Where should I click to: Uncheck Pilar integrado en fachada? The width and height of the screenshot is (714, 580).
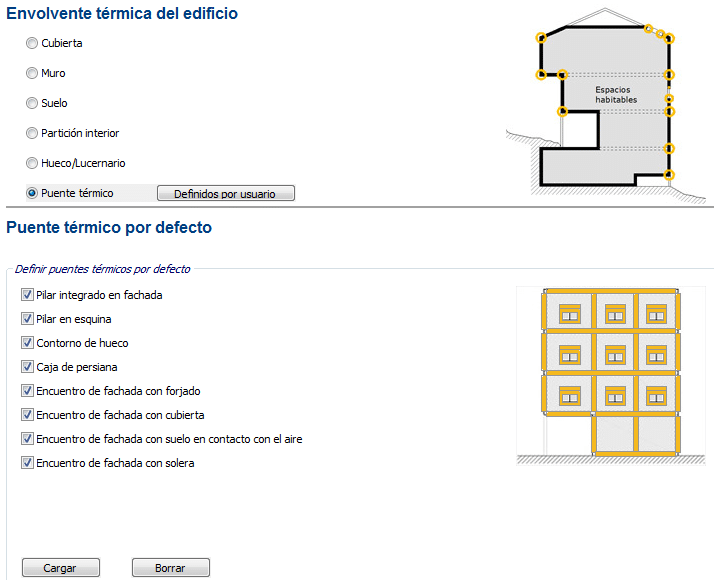click(x=27, y=296)
